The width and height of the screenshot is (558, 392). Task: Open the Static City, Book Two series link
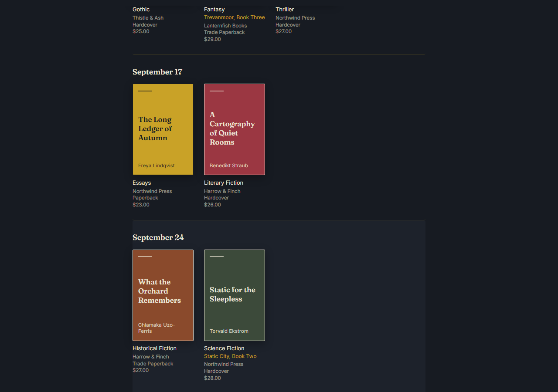click(230, 356)
